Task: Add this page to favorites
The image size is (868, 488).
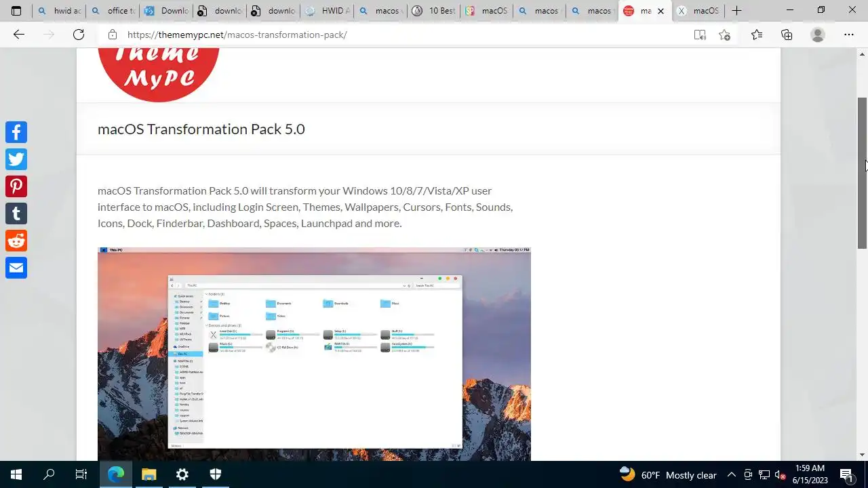Action: 724,35
